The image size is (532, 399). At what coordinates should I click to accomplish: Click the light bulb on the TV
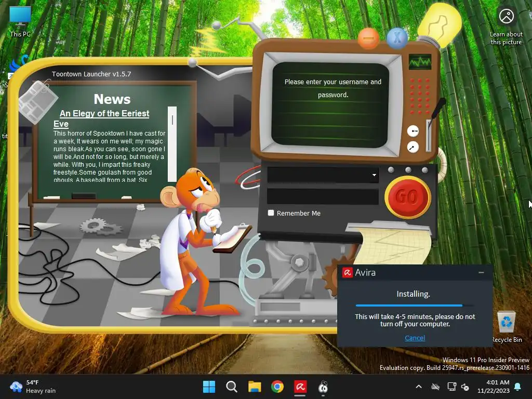click(x=440, y=24)
